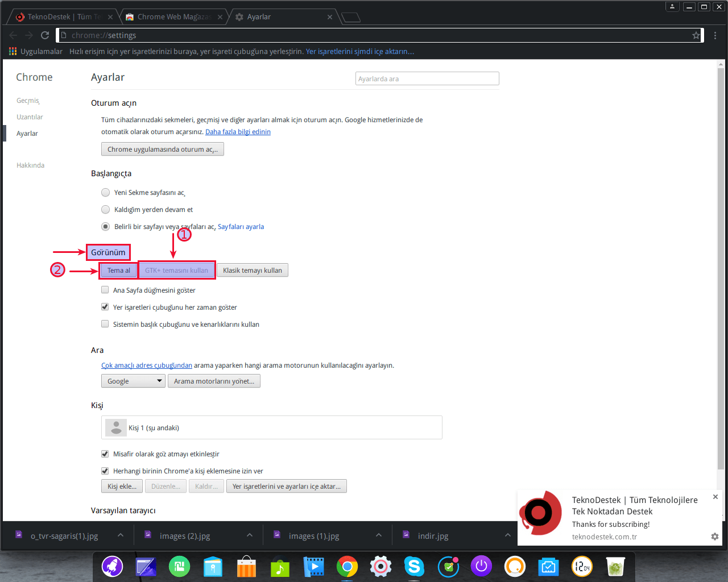Close the Chrome Web Mağazası tab
Viewport: 728px width, 582px height.
pyautogui.click(x=220, y=17)
